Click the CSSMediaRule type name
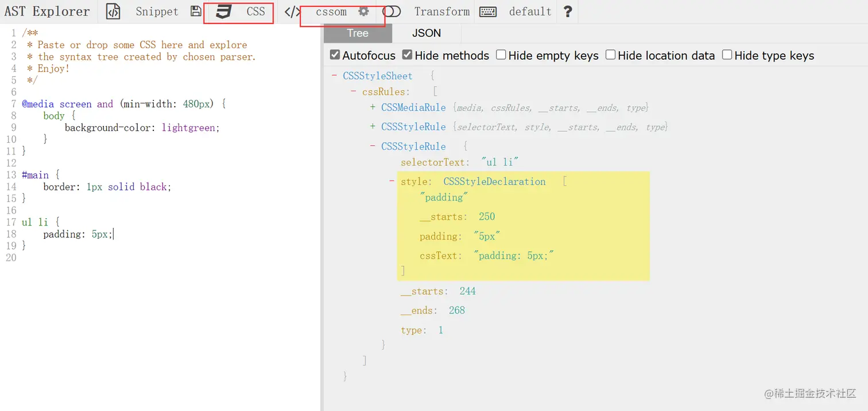The image size is (868, 411). click(x=413, y=107)
